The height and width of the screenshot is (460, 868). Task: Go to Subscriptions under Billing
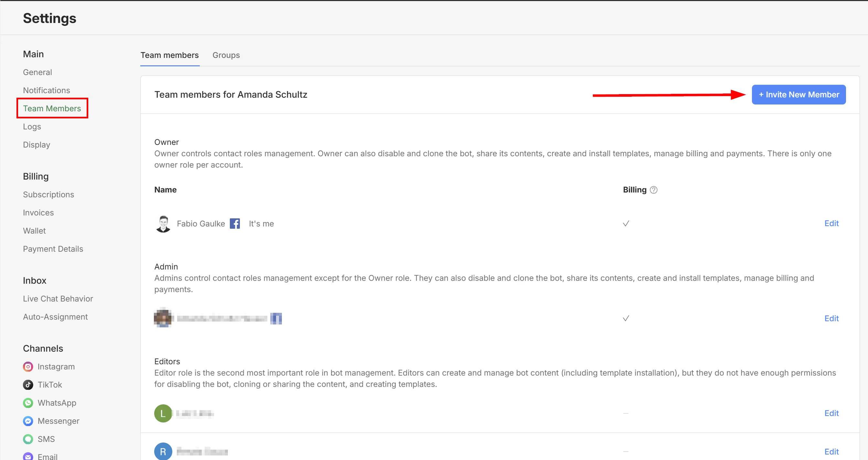pos(48,195)
